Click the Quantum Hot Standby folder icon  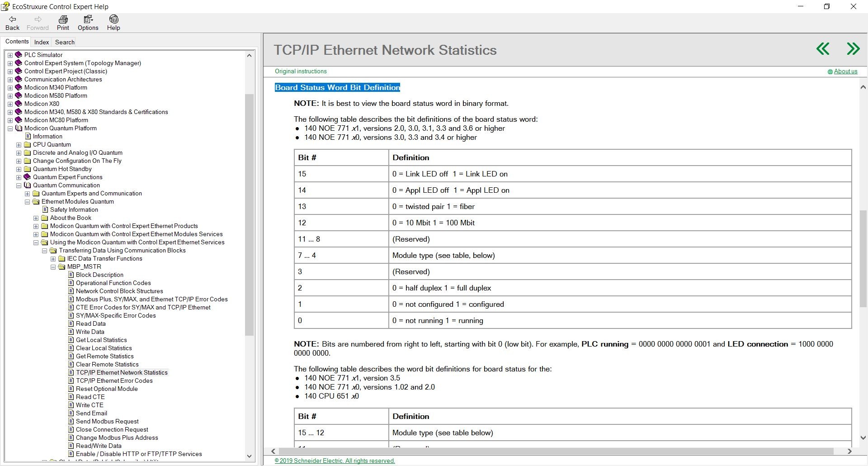coord(27,169)
